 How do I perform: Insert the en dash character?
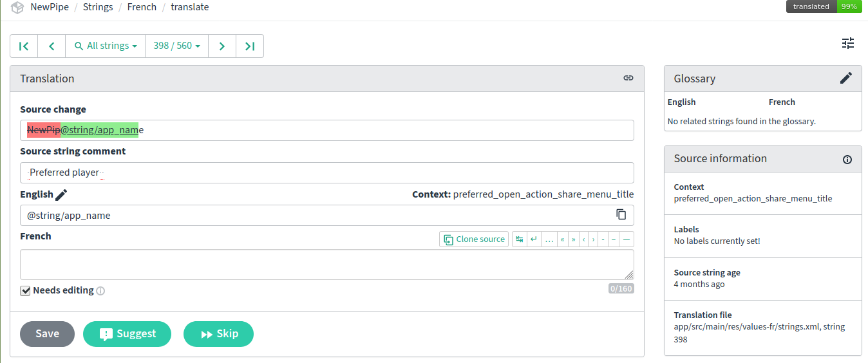click(613, 239)
